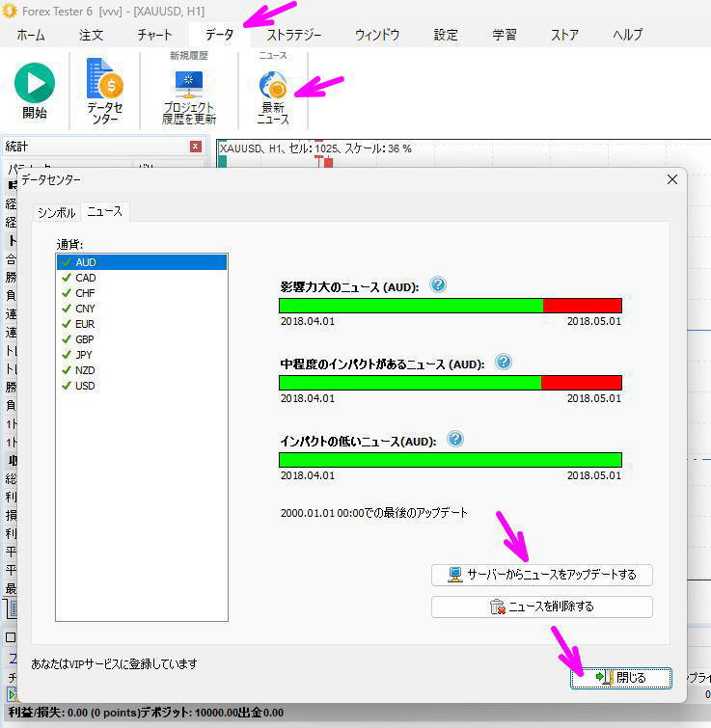Click the 通貨: list label

tap(69, 244)
